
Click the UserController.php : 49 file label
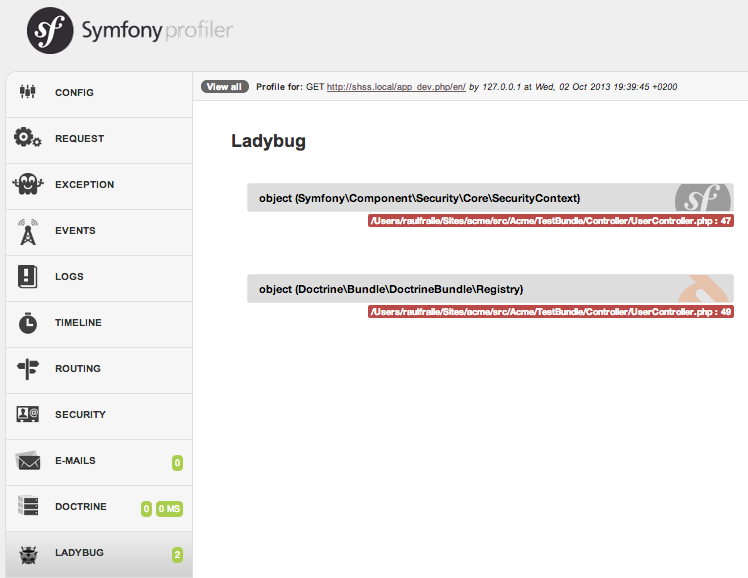551,311
